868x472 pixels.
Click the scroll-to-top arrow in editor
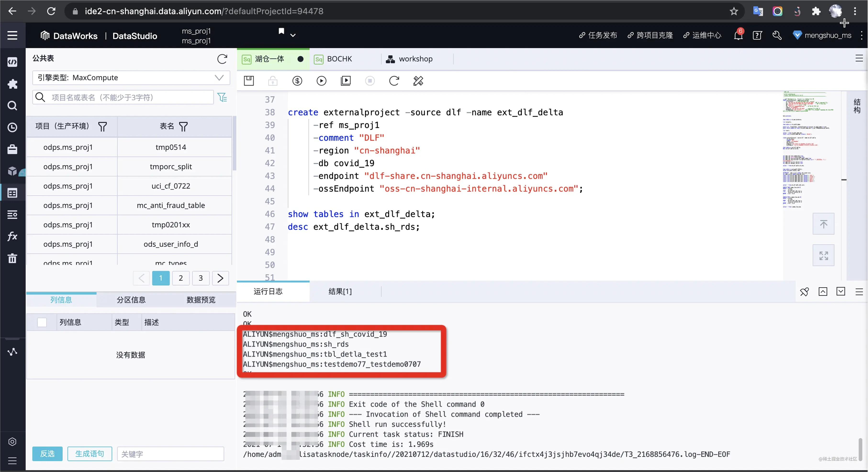click(823, 224)
